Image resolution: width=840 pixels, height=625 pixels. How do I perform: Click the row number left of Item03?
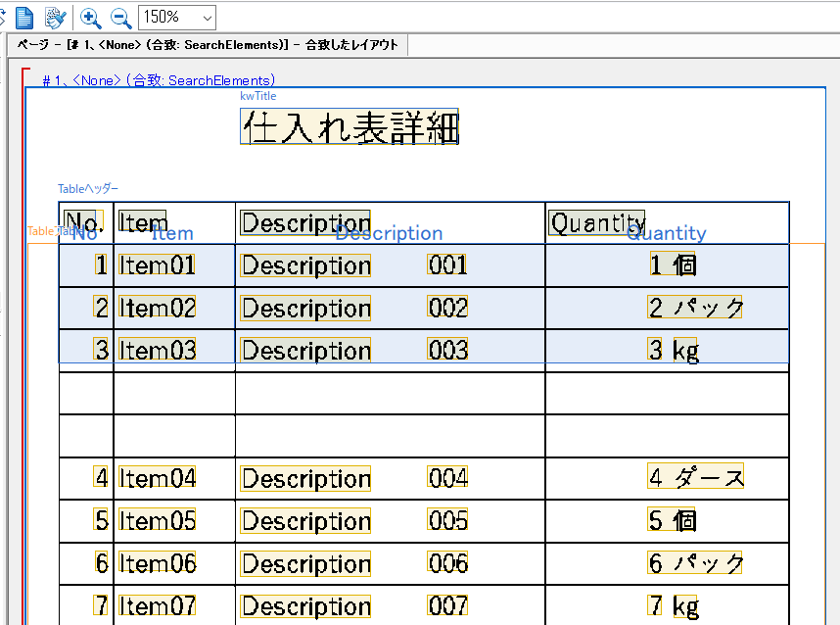click(101, 350)
